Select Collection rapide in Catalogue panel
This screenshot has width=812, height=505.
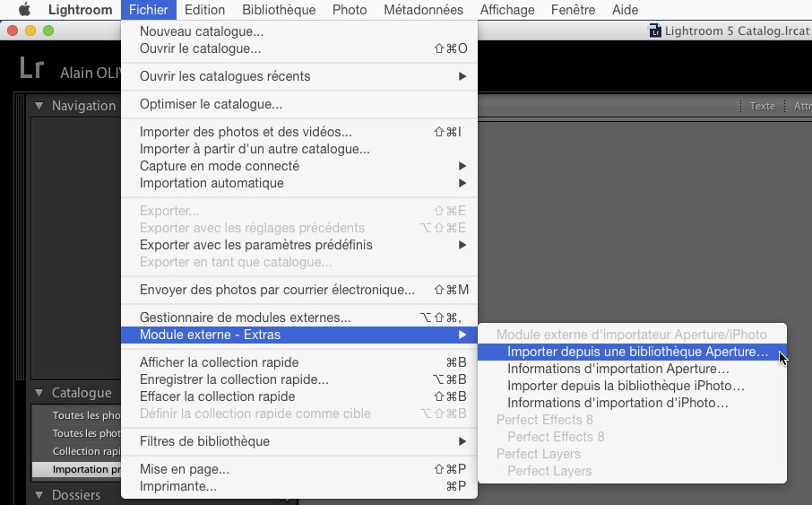tap(77, 451)
